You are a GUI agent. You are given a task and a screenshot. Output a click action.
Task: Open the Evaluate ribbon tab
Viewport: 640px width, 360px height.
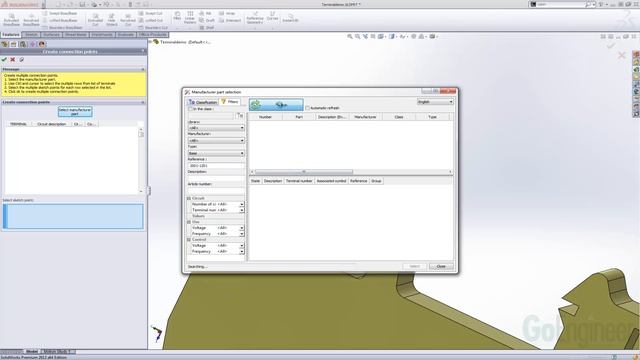(126, 35)
